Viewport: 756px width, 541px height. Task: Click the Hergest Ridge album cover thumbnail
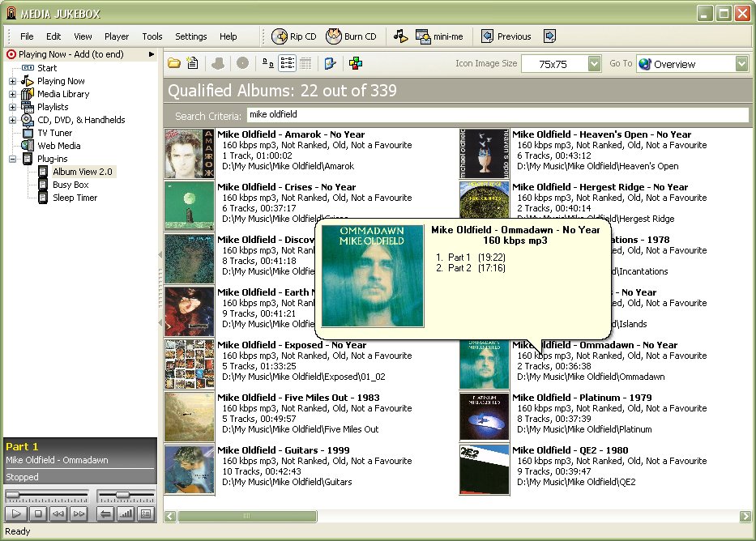[484, 200]
